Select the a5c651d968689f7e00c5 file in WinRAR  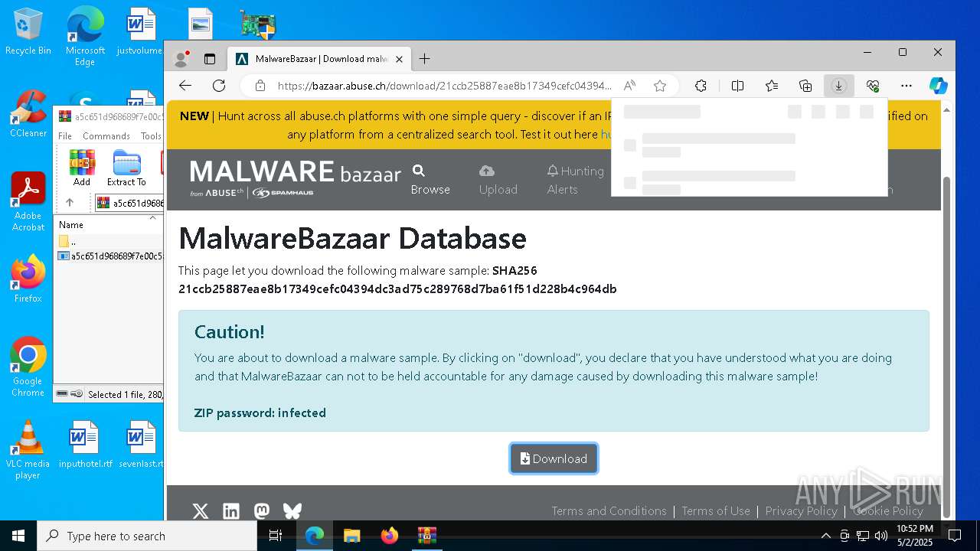pyautogui.click(x=110, y=256)
